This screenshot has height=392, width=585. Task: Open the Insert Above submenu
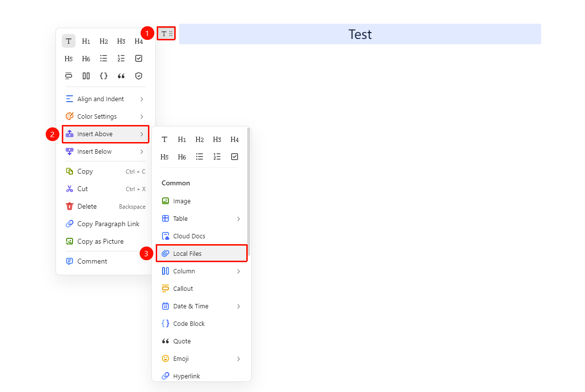105,134
